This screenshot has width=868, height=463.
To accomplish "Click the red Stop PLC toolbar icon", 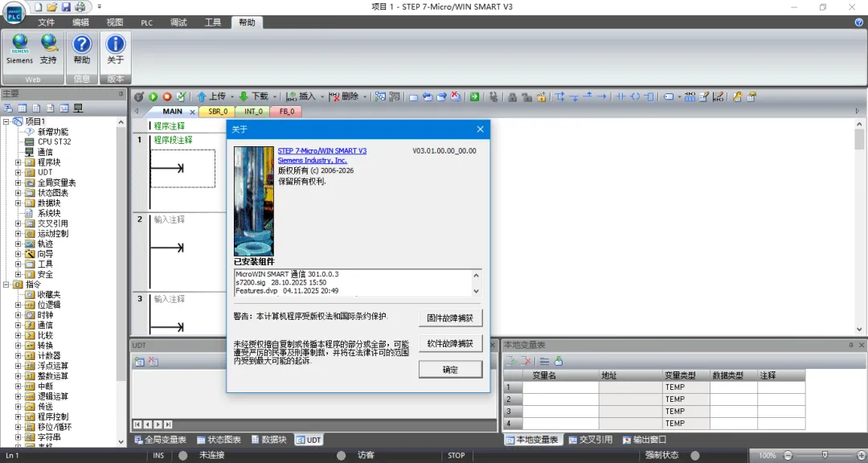I will [x=166, y=96].
